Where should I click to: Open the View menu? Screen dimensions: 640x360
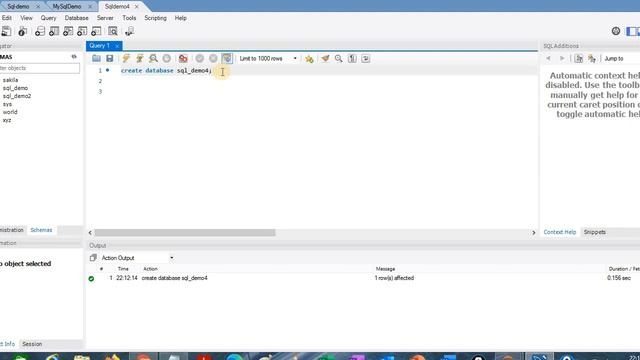click(x=26, y=18)
